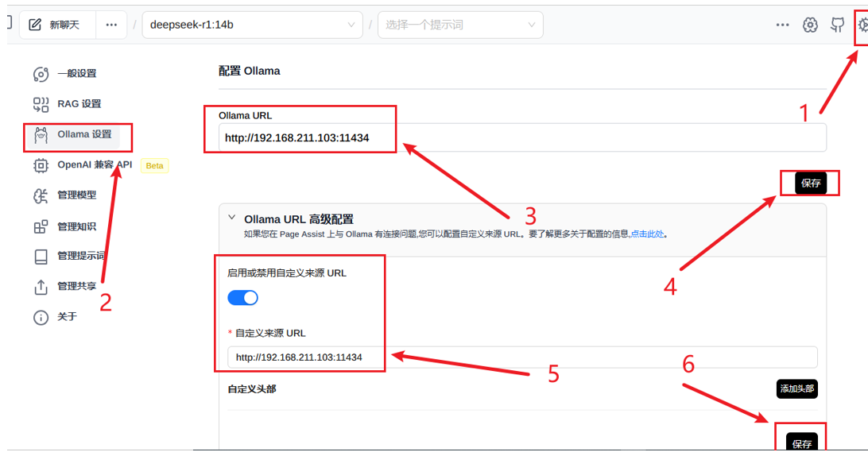Click the 管理知识 blocks icon
This screenshot has height=452, width=868.
click(x=41, y=226)
